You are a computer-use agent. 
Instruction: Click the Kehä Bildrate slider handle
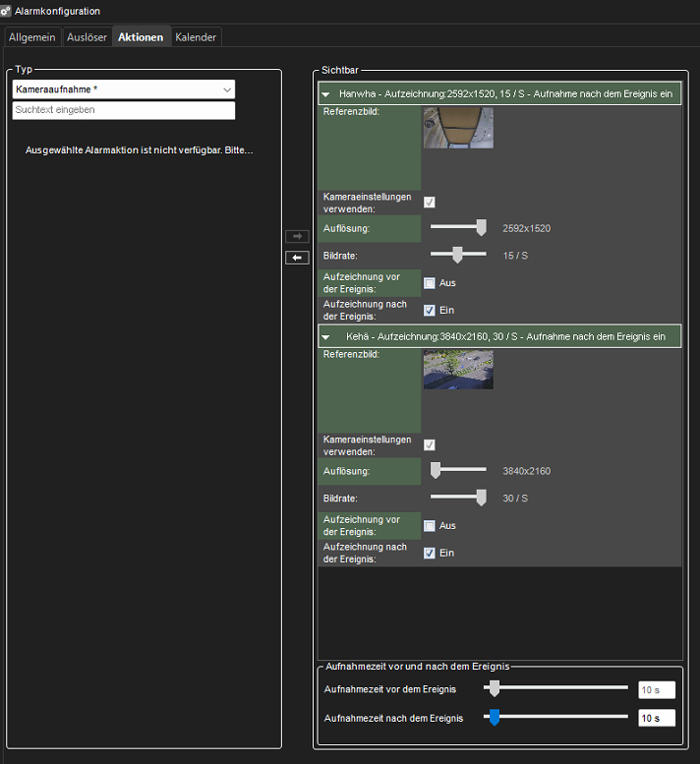coord(482,498)
